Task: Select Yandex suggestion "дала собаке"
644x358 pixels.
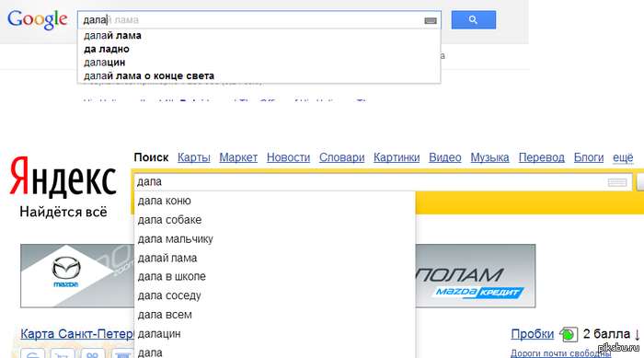Action: tap(274, 220)
